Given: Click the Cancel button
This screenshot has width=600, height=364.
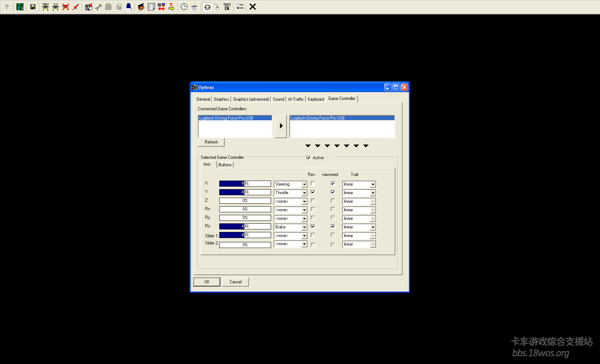Looking at the screenshot, I should [235, 282].
